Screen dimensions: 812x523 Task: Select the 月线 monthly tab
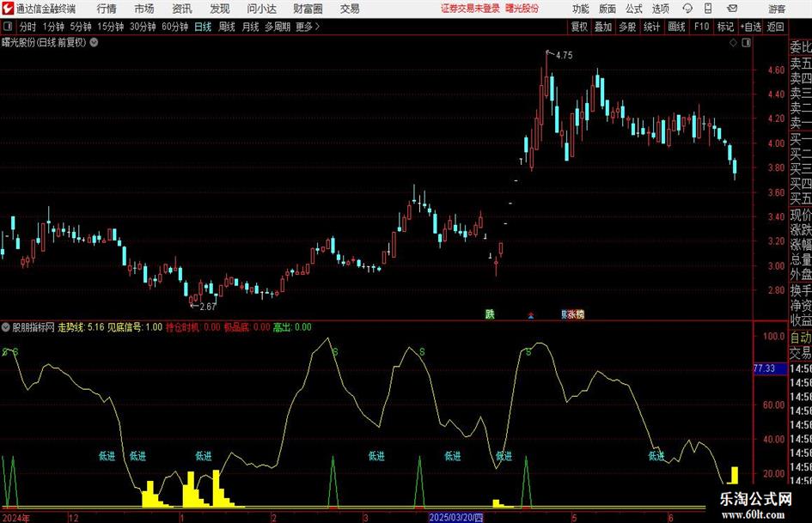click(x=250, y=27)
